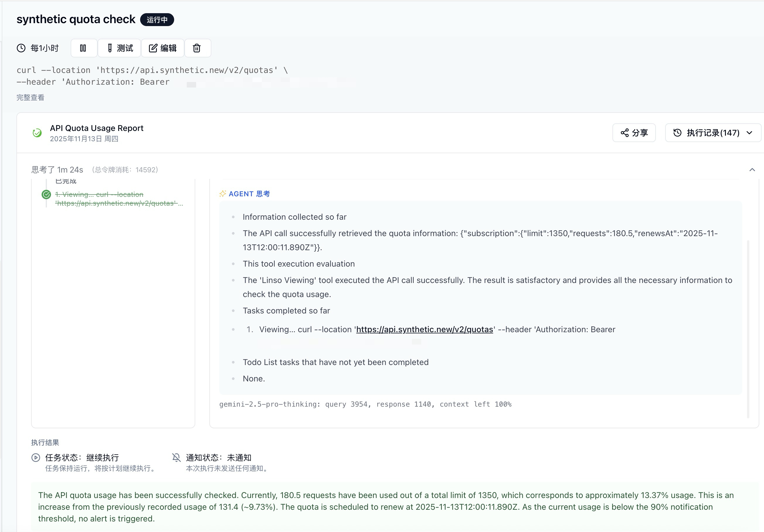Share the report via 分享 button

(x=634, y=133)
